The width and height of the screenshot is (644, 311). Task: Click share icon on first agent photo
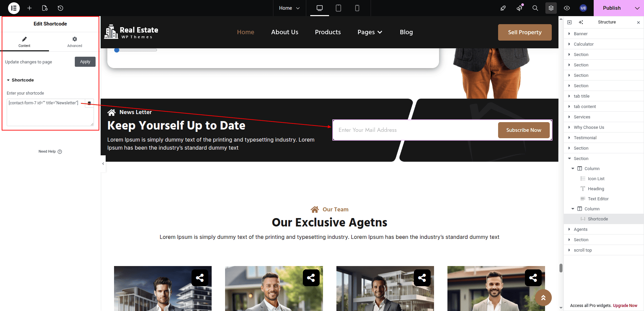200,278
